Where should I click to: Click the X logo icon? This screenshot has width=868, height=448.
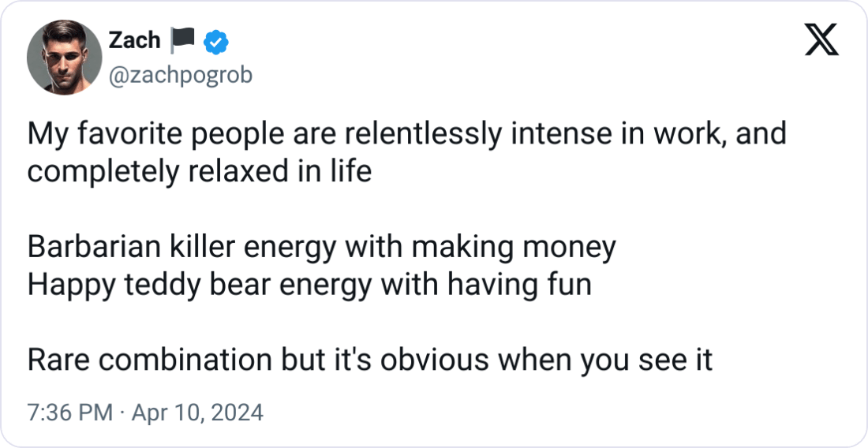(x=821, y=39)
